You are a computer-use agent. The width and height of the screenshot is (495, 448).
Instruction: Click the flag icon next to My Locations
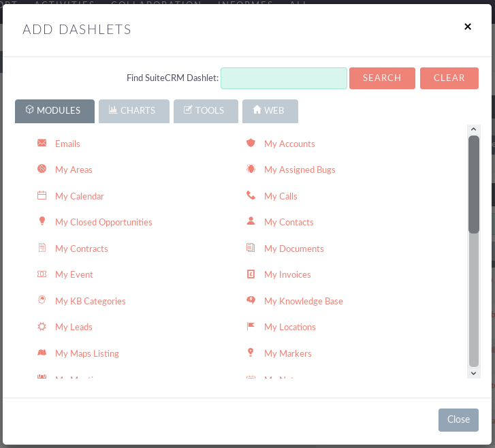(x=251, y=327)
